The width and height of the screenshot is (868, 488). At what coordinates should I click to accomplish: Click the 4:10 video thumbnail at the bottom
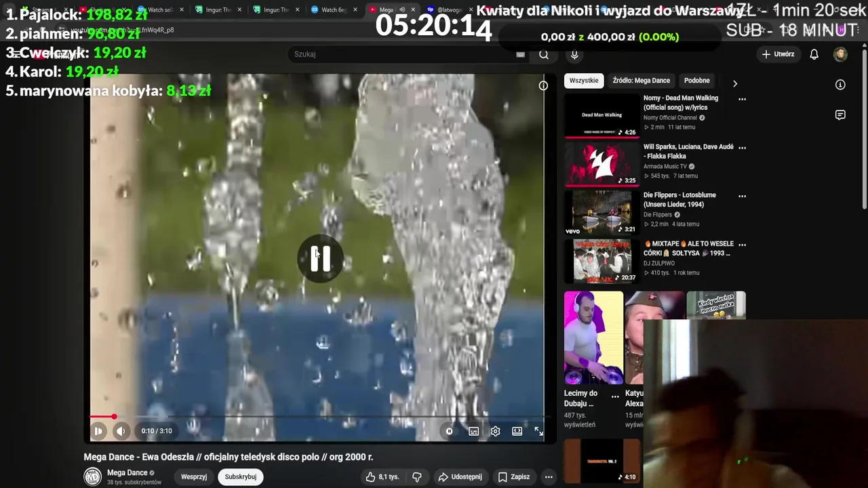click(x=601, y=462)
